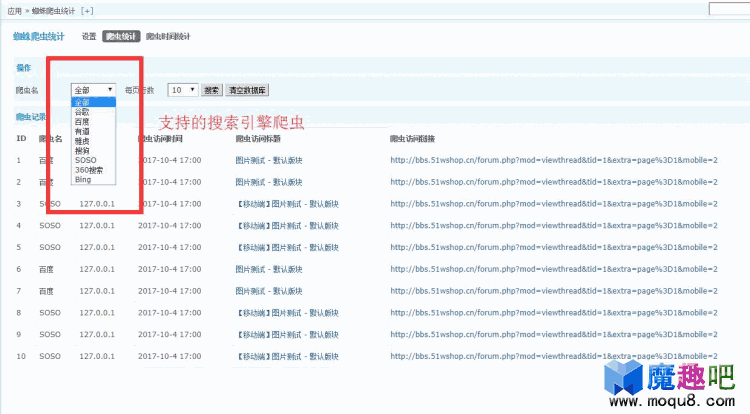Follow the bbs.51wshop.cn URL in row 9
Screen dimensions: 750x414
554,335
